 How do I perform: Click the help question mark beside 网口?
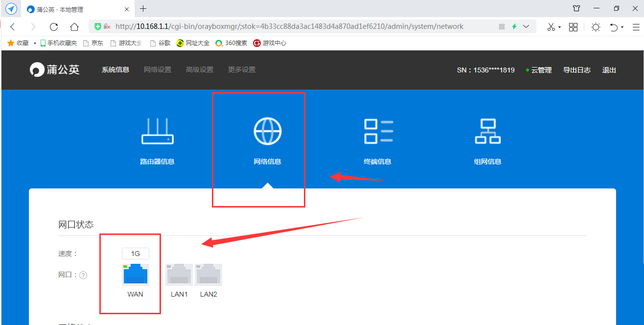coord(83,275)
